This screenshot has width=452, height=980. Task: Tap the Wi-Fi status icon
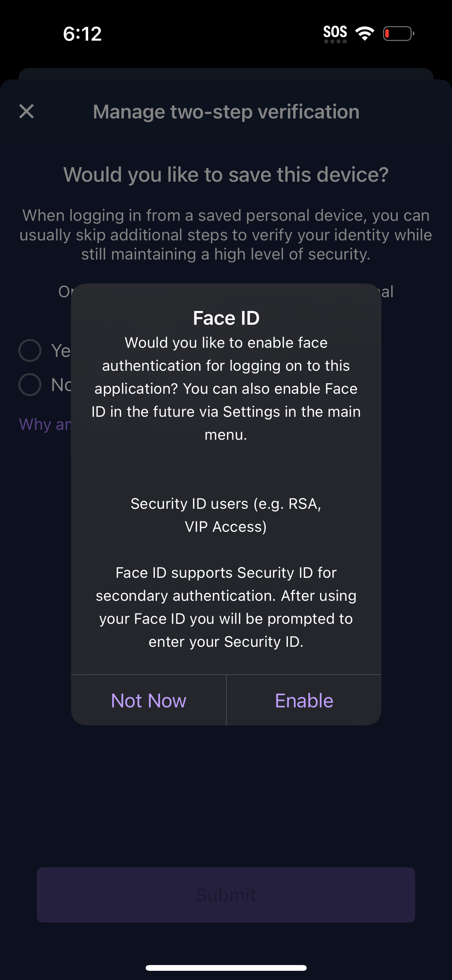point(365,33)
